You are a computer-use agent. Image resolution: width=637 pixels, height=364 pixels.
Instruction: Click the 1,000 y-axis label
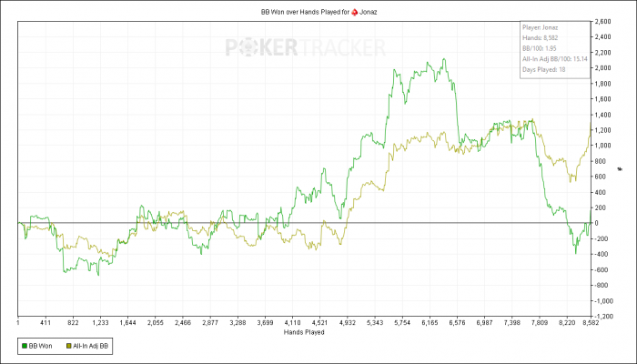pyautogui.click(x=602, y=146)
